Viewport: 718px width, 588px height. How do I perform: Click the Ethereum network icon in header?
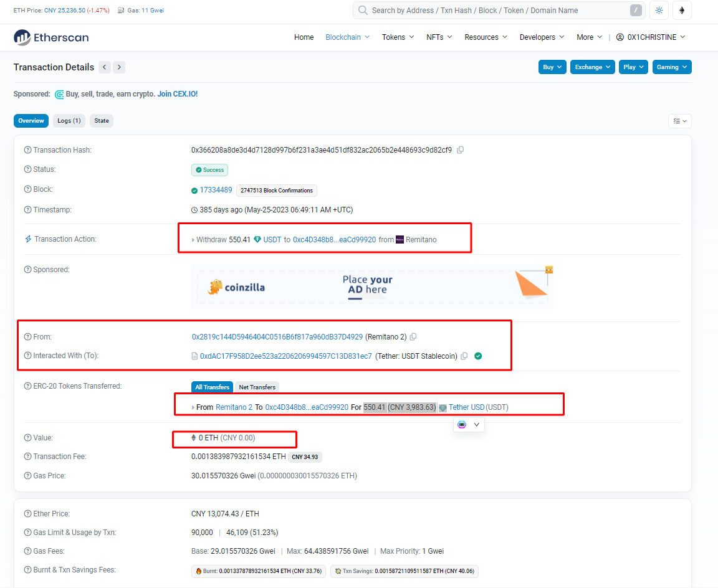pos(681,11)
